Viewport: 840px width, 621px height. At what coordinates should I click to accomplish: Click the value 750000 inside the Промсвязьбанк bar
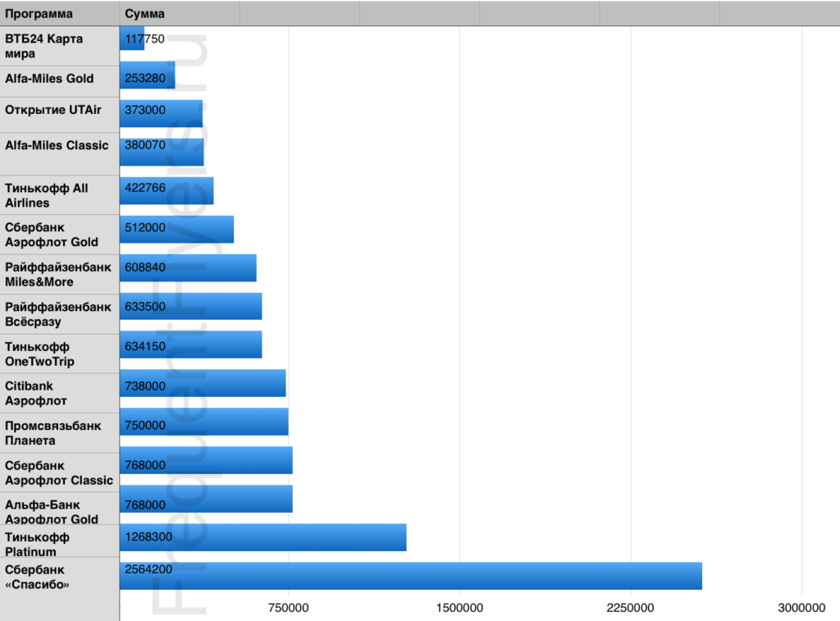pyautogui.click(x=145, y=425)
